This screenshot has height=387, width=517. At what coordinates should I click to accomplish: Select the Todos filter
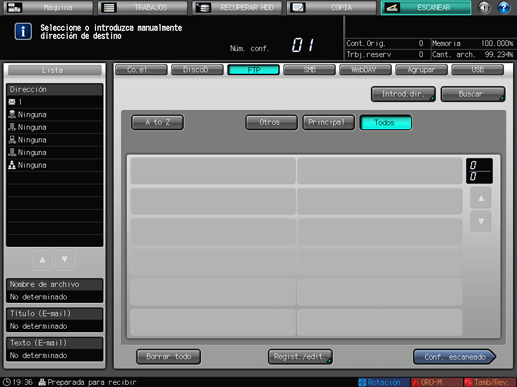point(386,122)
